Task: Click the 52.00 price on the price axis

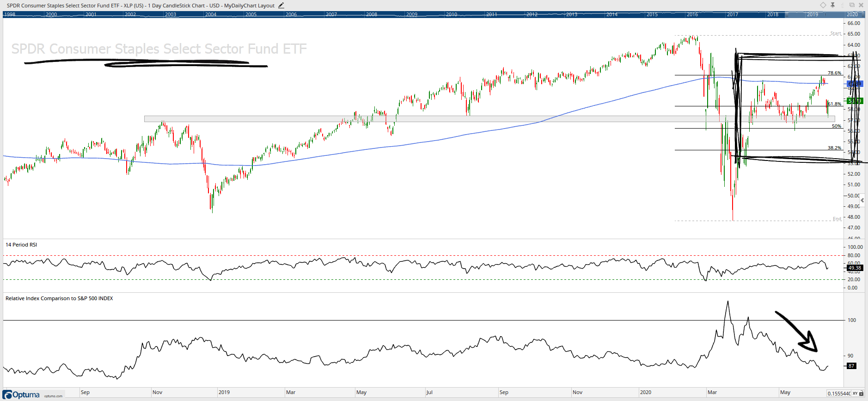Action: 854,174
